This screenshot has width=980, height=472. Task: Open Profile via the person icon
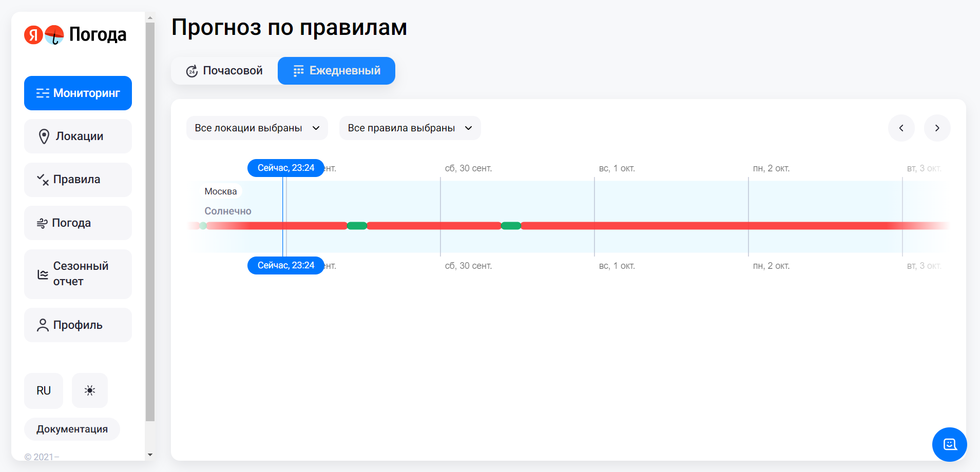click(43, 325)
